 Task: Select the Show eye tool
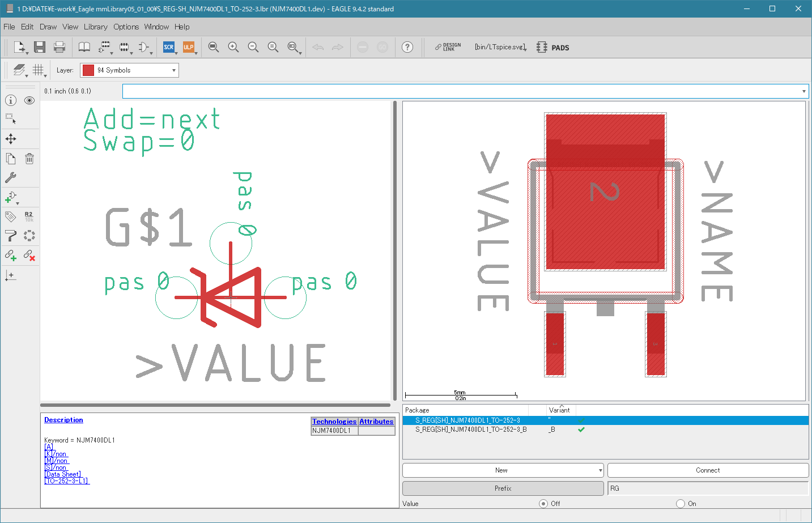[29, 100]
